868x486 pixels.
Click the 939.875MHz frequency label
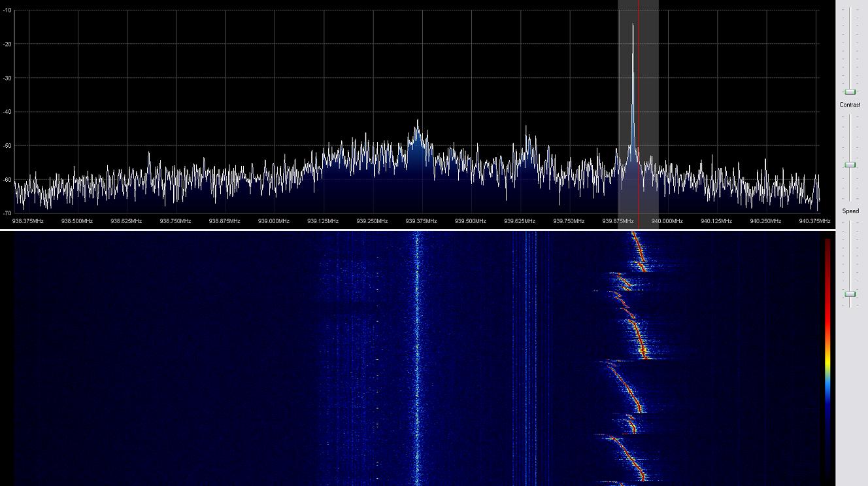[618, 221]
